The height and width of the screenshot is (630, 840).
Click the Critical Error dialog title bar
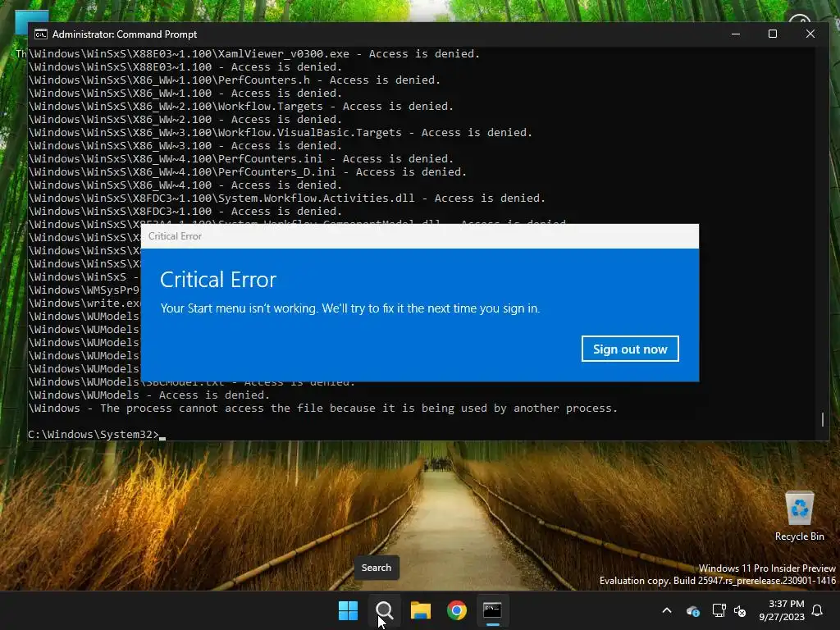[x=419, y=236]
